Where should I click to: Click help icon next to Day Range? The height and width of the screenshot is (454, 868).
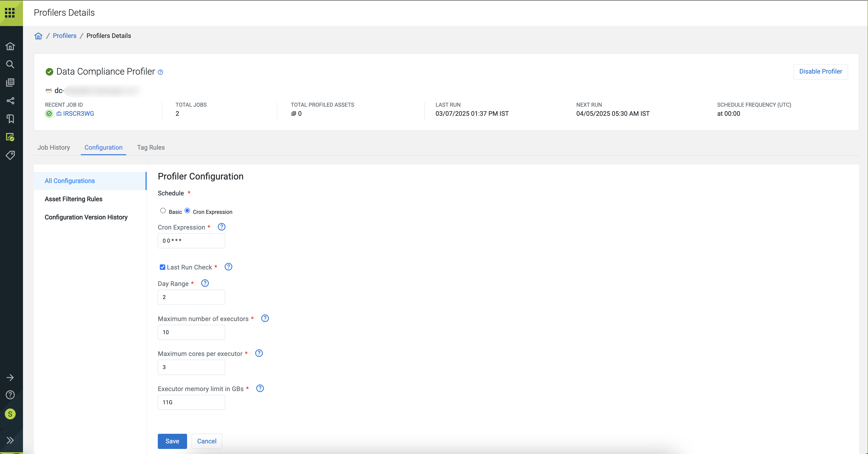coord(205,283)
